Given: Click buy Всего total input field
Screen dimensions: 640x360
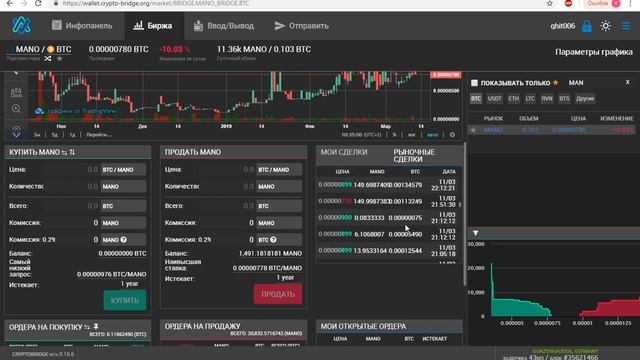Looking at the screenshot, I should coord(72,206).
